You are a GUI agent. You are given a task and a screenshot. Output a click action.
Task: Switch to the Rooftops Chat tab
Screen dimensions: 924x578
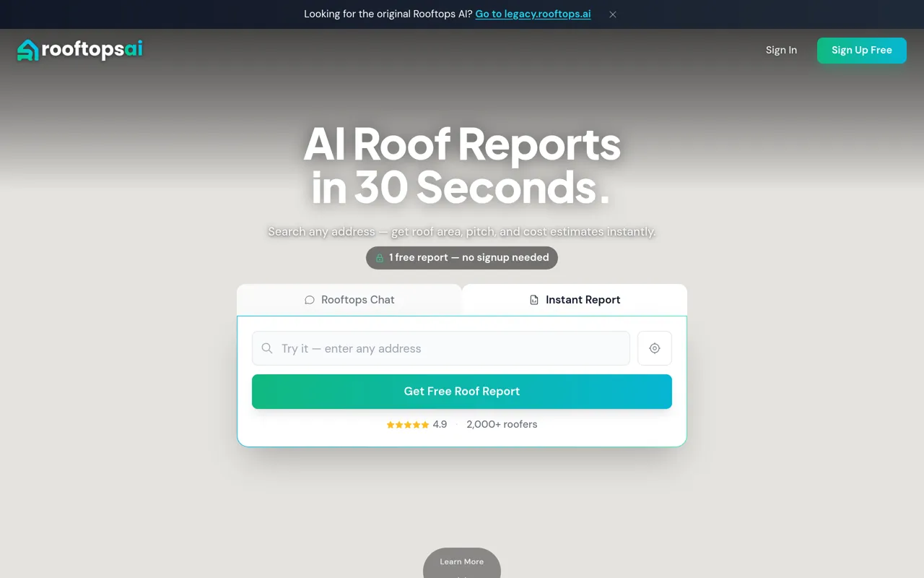coord(349,300)
